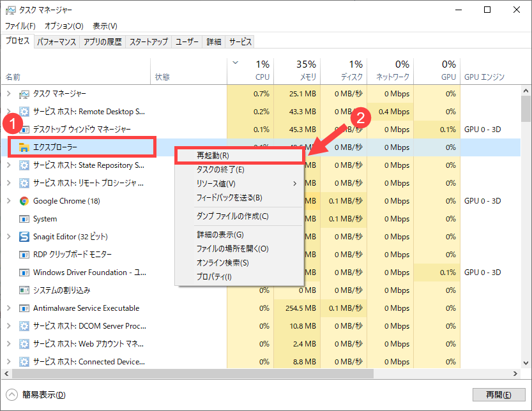Click the Snagit Editor application icon

(23, 237)
